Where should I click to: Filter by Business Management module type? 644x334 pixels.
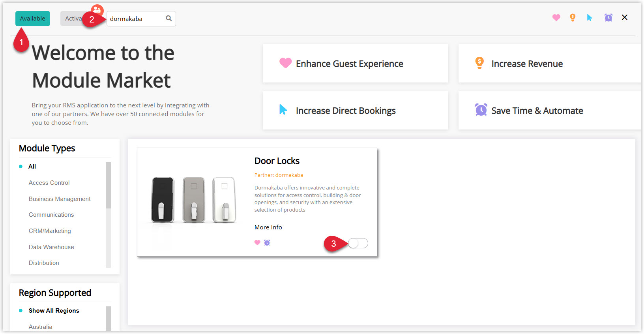(60, 199)
